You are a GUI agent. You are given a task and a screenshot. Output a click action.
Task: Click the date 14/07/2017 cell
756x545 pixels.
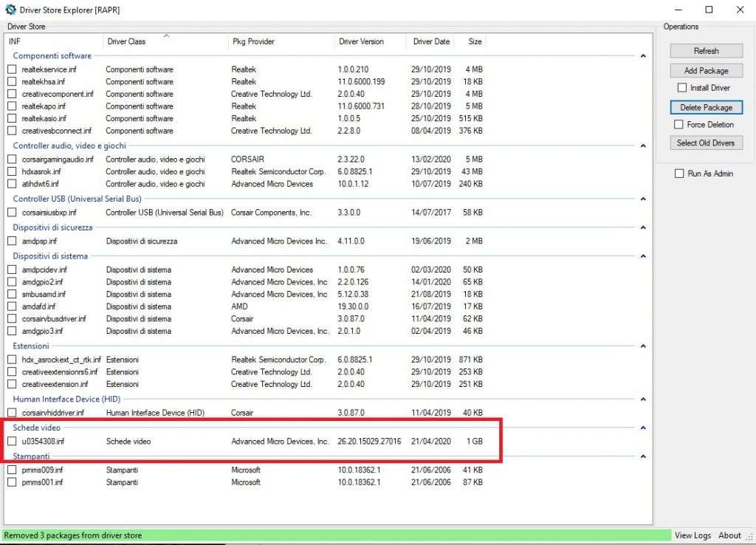pos(431,213)
